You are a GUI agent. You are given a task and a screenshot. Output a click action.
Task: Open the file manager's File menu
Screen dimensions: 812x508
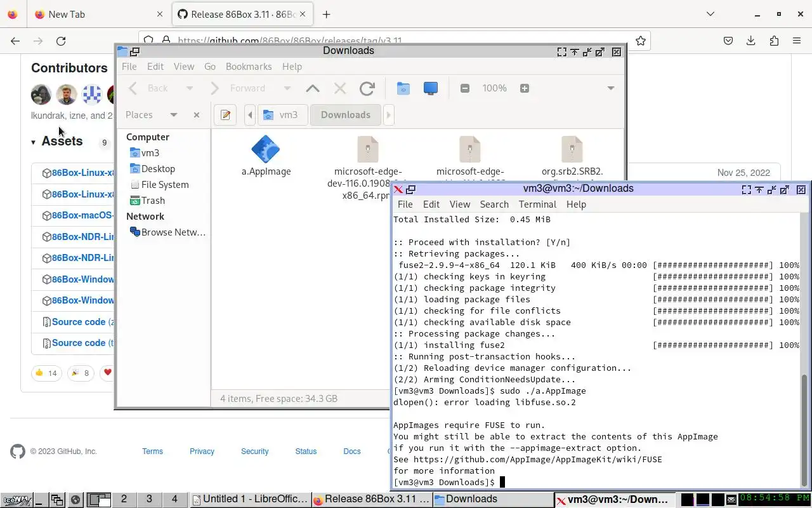(129, 67)
